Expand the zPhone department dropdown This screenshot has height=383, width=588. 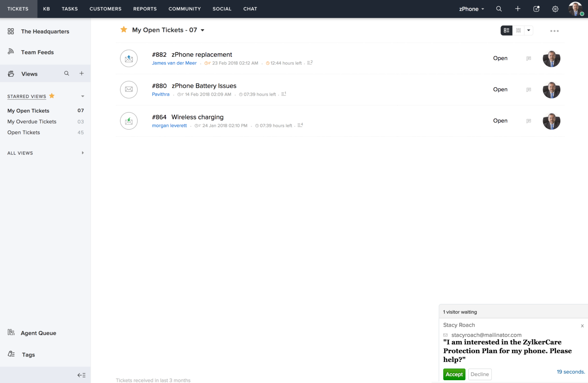[472, 9]
